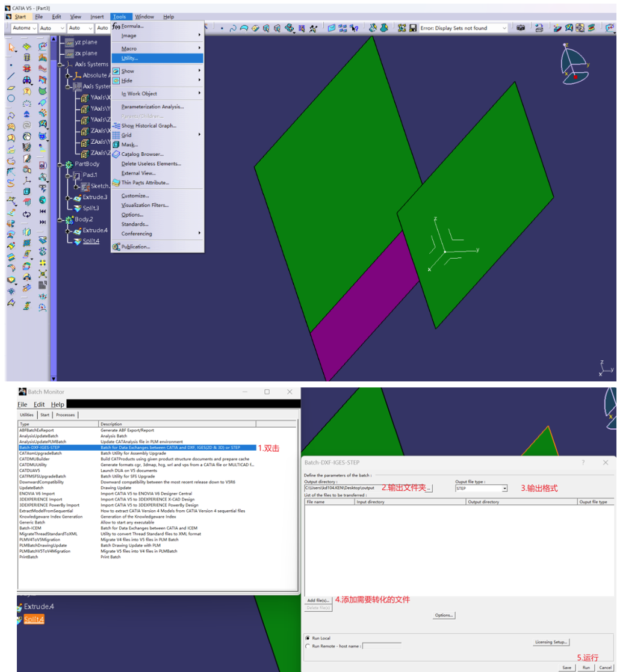Image resolution: width=617 pixels, height=672 pixels.
Task: Open the Ouput file type STEP dropdown
Action: [504, 489]
